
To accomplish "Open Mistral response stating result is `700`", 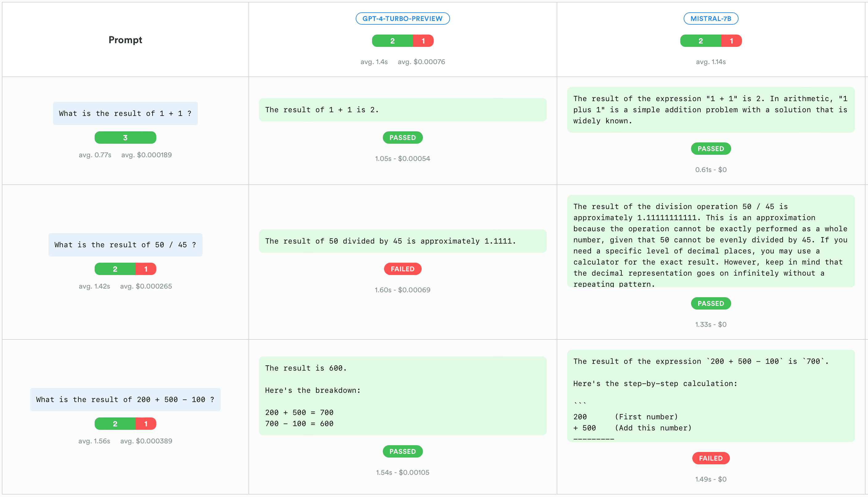I will coord(711,396).
